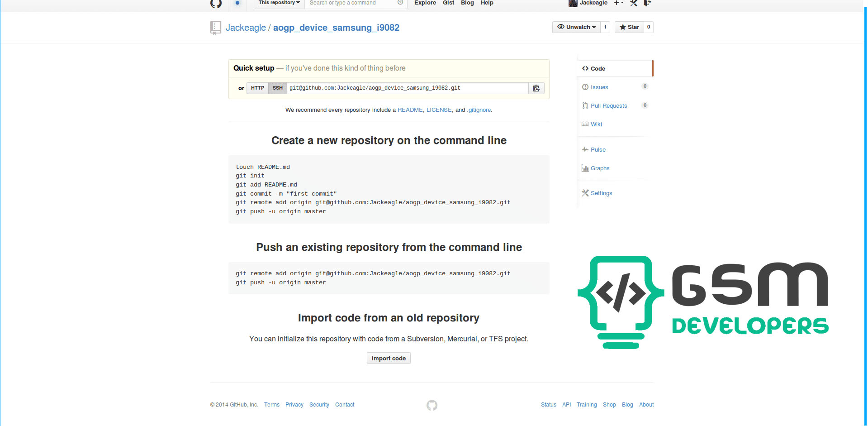This screenshot has height=426, width=868.
Task: Focus the 'Search or type a command' field
Action: click(351, 3)
